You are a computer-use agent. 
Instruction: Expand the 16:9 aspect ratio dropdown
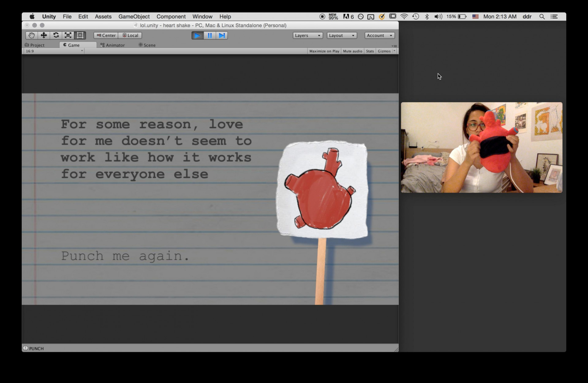pos(54,51)
